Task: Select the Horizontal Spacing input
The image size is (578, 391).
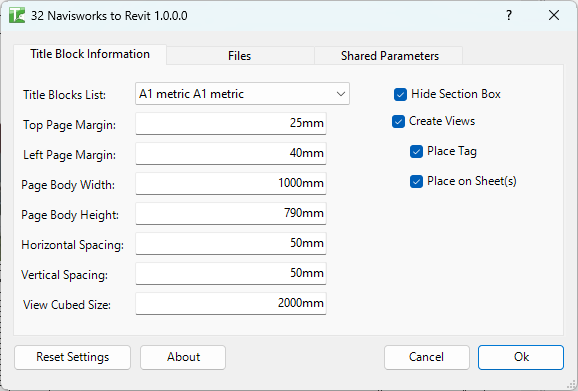Action: point(231,243)
